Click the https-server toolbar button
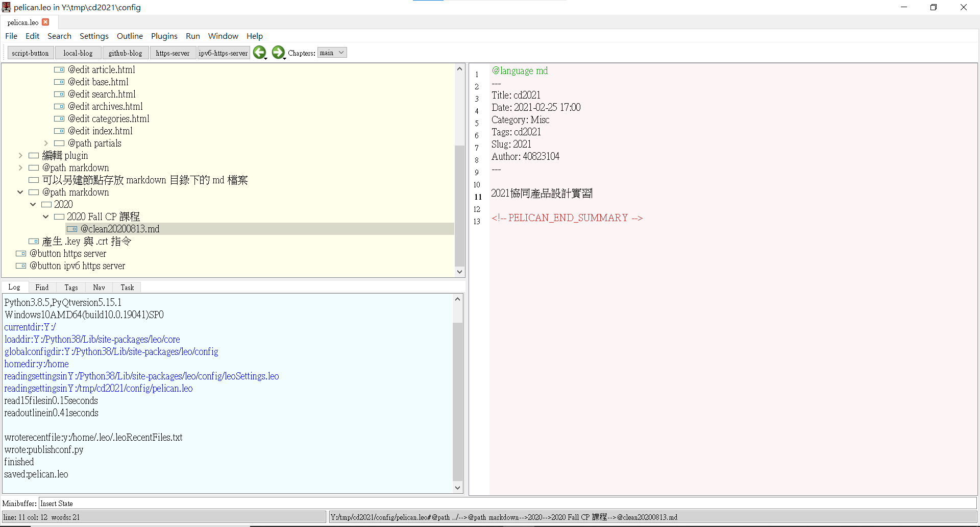Image resolution: width=980 pixels, height=527 pixels. [173, 53]
